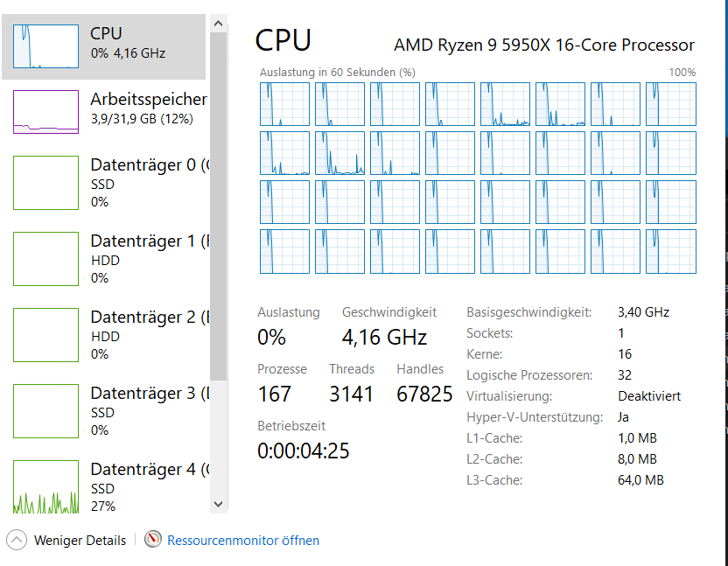Click the sidebar scroll up arrow
This screenshot has width=728, height=566.
point(219,24)
